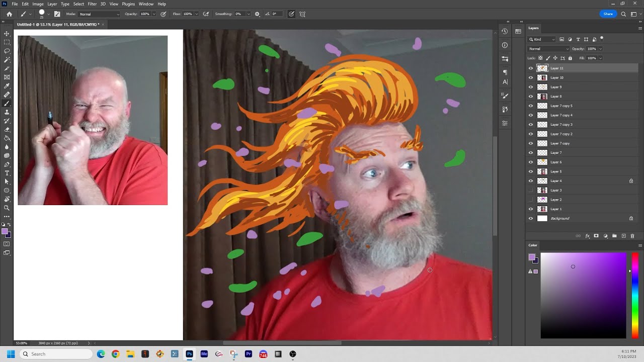Select the Rectangular Marquee tool
Screen dimensions: 644x362
pyautogui.click(x=7, y=42)
